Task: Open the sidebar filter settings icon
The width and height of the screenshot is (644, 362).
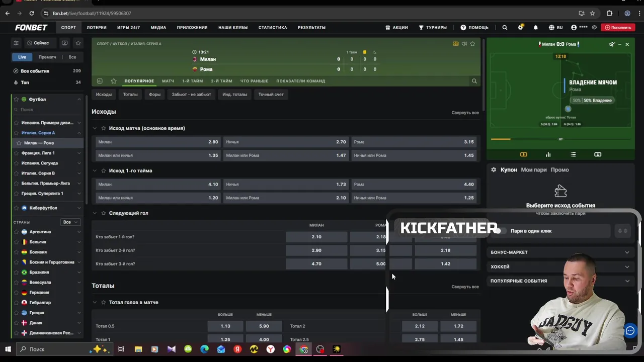Action: [x=16, y=43]
